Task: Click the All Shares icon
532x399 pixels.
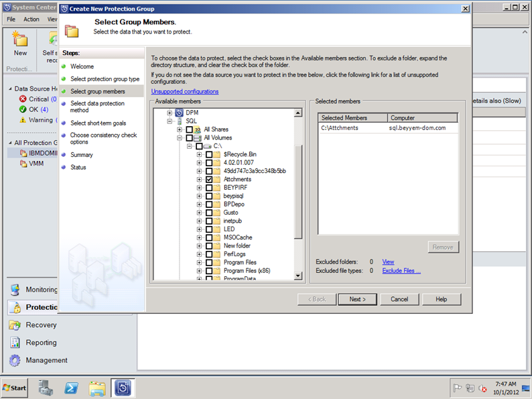Action: (198, 129)
